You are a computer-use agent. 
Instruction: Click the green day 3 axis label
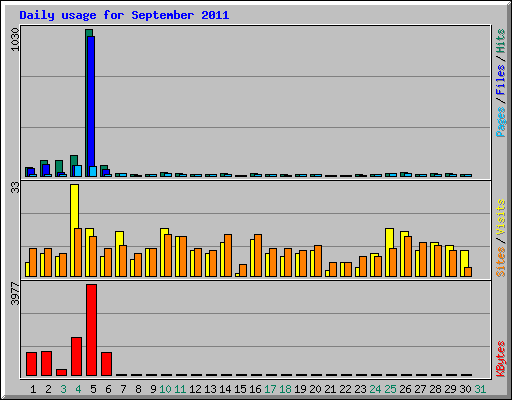(63, 389)
